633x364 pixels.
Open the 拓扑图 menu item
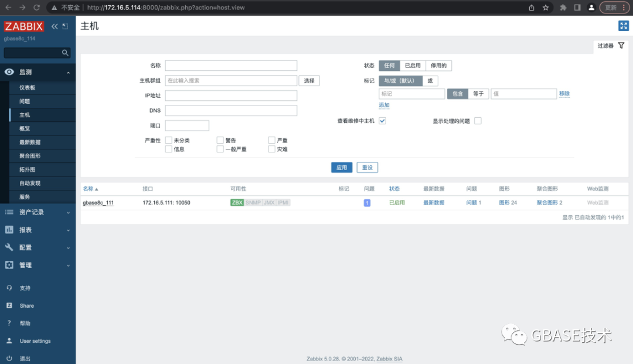[x=42, y=169]
